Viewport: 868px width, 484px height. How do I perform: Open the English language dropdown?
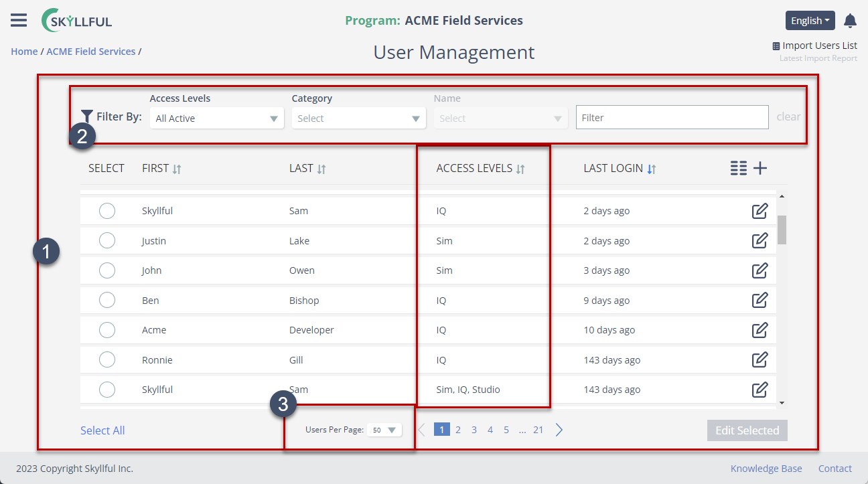(x=810, y=21)
